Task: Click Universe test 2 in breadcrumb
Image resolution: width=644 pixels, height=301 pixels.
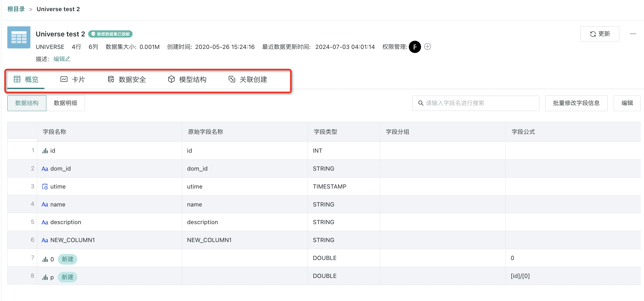Action: pyautogui.click(x=58, y=9)
